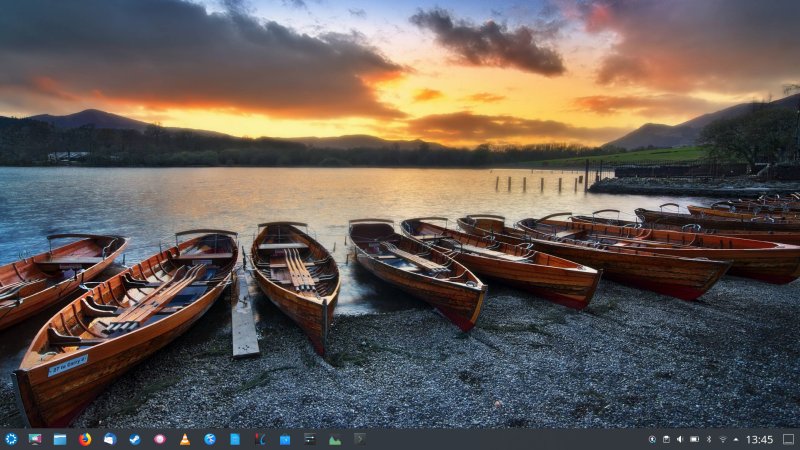Viewport: 800px width, 450px height.
Task: Click the pink circular app icon in the taskbar
Action: pos(160,439)
